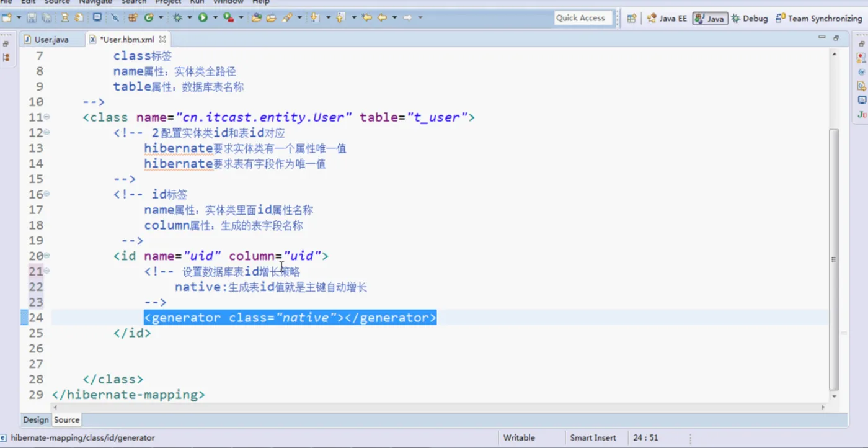Click the "cn.itcast.entity.User" attribute value
This screenshot has height=448, width=868.
(x=264, y=117)
